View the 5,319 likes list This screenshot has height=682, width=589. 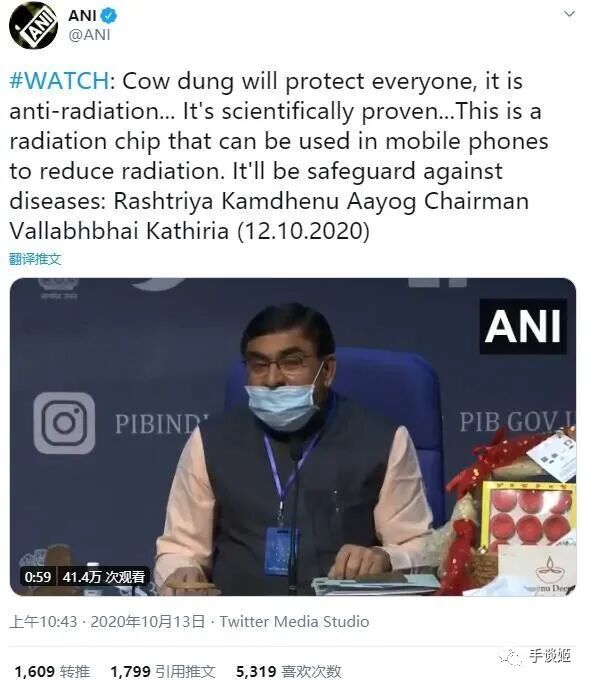coord(288,671)
